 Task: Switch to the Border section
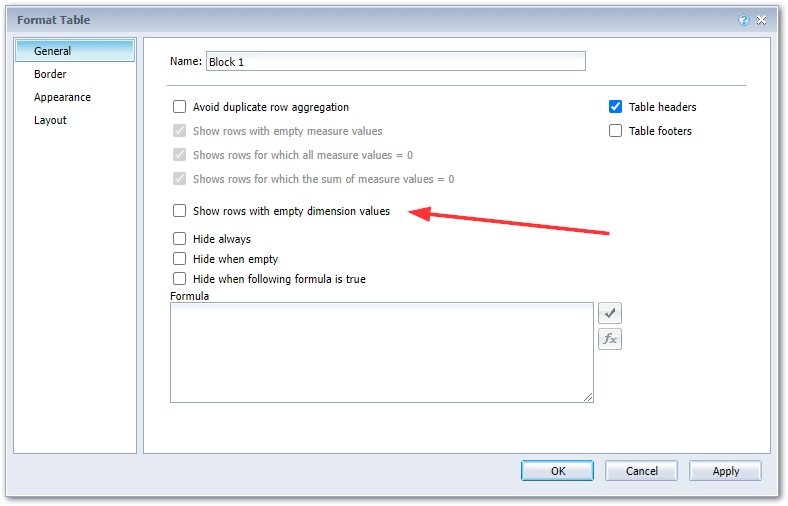point(50,74)
